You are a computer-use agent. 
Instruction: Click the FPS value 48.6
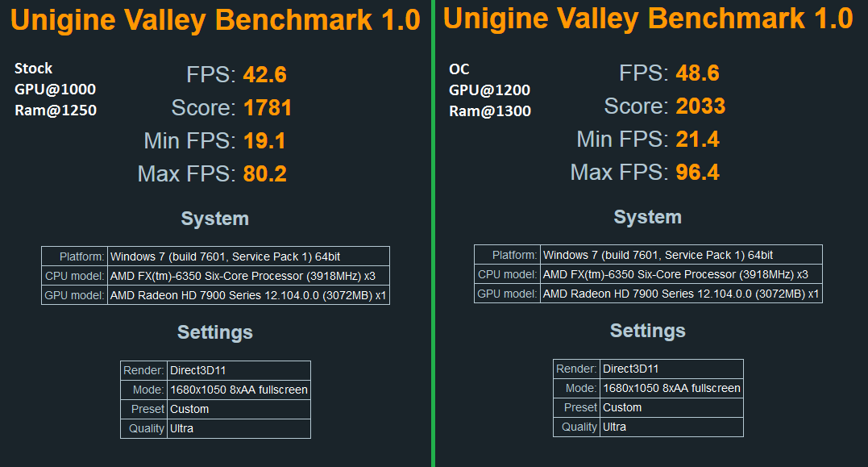click(697, 73)
